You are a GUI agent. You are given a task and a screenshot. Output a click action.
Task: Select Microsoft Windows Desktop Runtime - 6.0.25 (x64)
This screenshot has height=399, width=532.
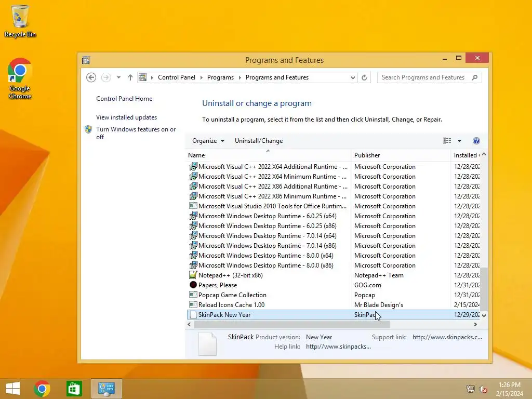(333, 216)
